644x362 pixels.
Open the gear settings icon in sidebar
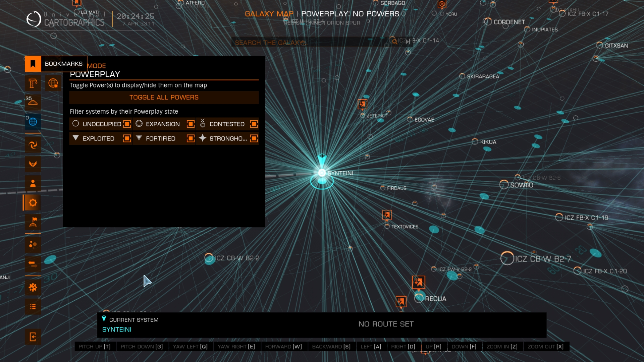(33, 287)
